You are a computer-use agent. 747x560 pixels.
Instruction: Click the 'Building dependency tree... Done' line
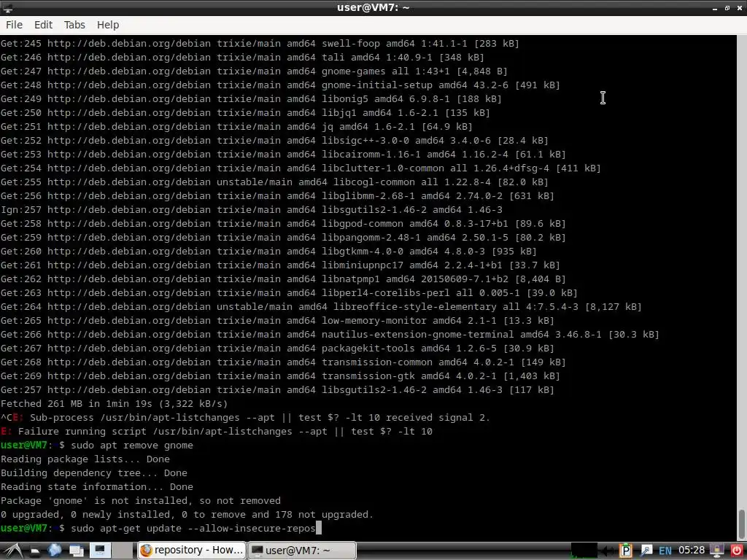tap(94, 472)
